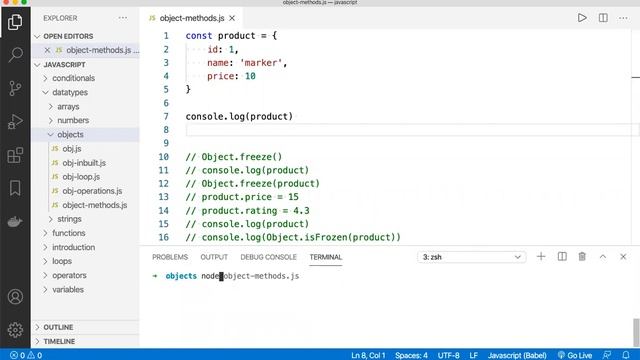Open the Manage gear icon

coord(15,330)
